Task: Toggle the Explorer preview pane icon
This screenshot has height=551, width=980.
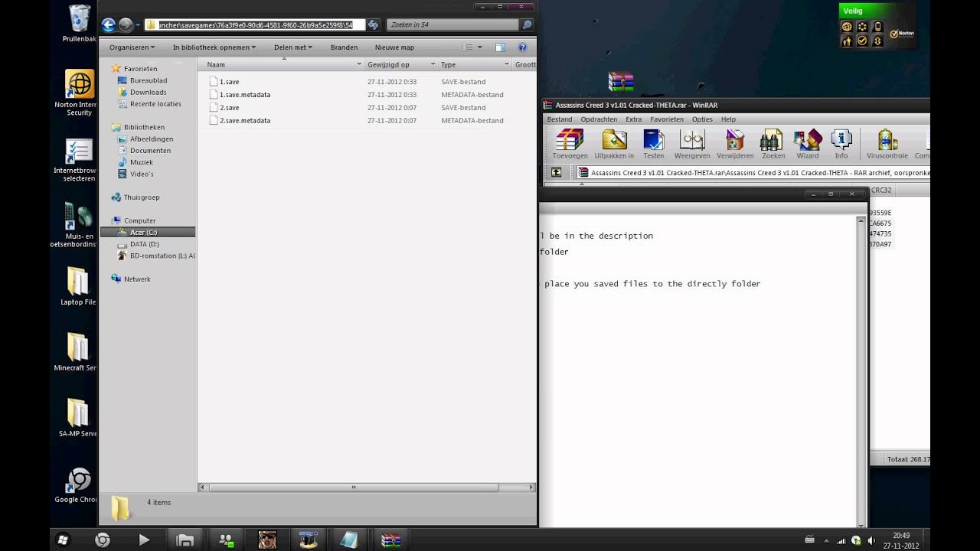Action: tap(500, 47)
